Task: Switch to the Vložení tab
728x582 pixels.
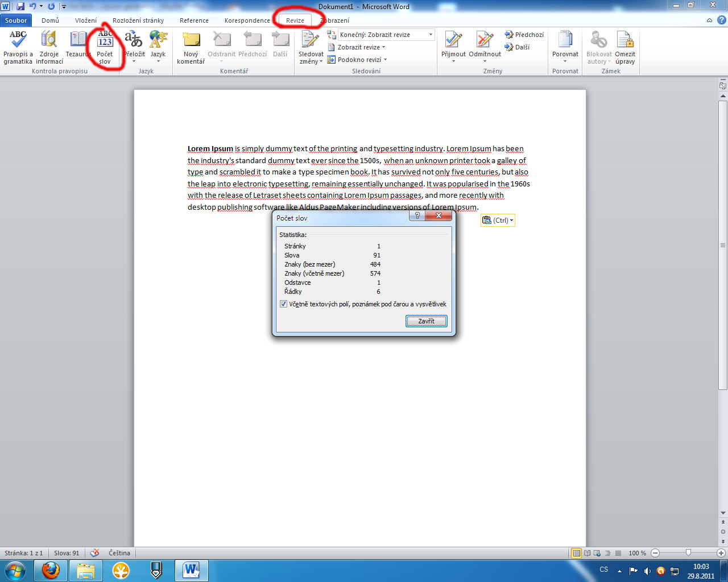Action: tap(86, 20)
